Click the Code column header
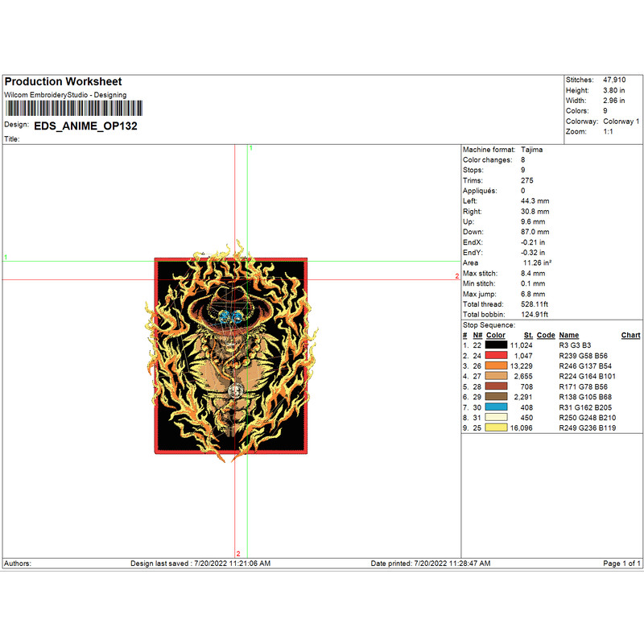Screen dimensions: 644x644 pyautogui.click(x=546, y=335)
